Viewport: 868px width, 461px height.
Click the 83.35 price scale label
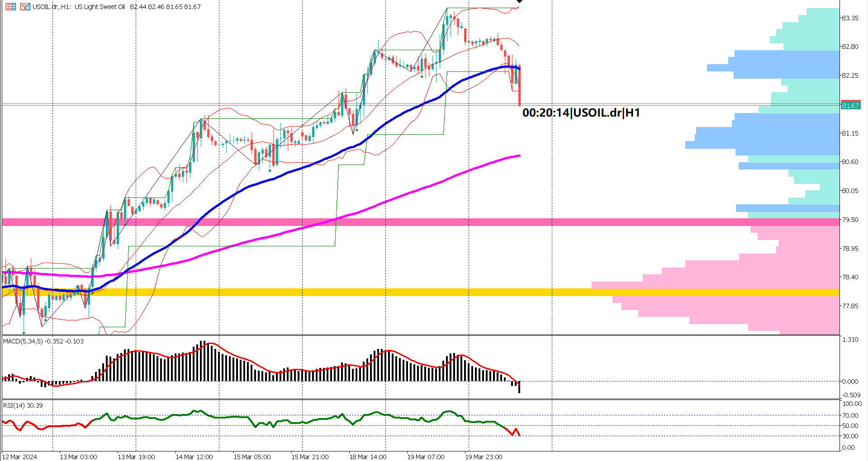point(849,18)
